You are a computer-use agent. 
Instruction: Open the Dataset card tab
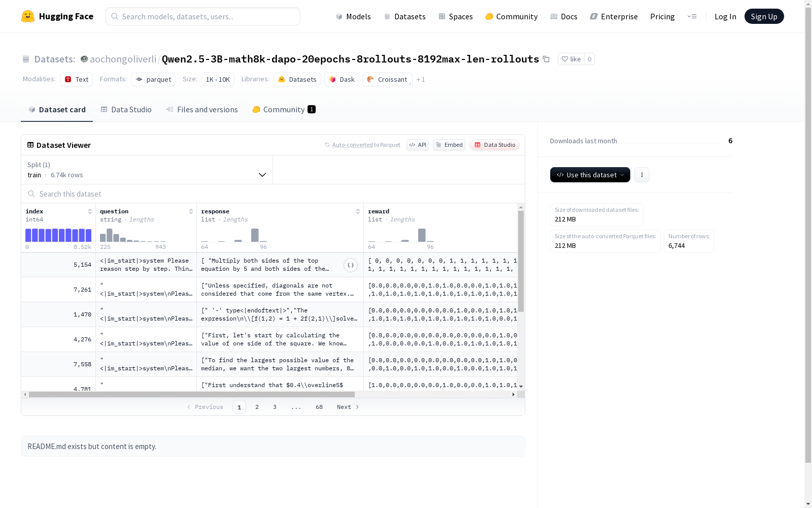click(x=57, y=110)
